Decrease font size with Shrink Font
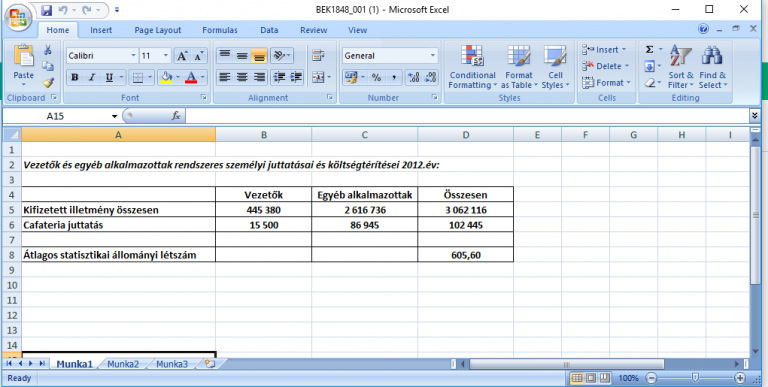The image size is (768, 387). pos(198,56)
